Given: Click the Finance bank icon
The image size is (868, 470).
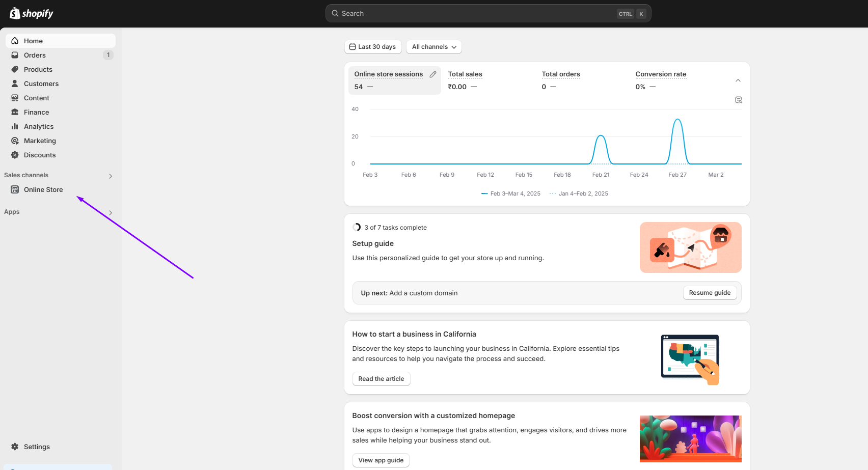Looking at the screenshot, I should [x=15, y=112].
